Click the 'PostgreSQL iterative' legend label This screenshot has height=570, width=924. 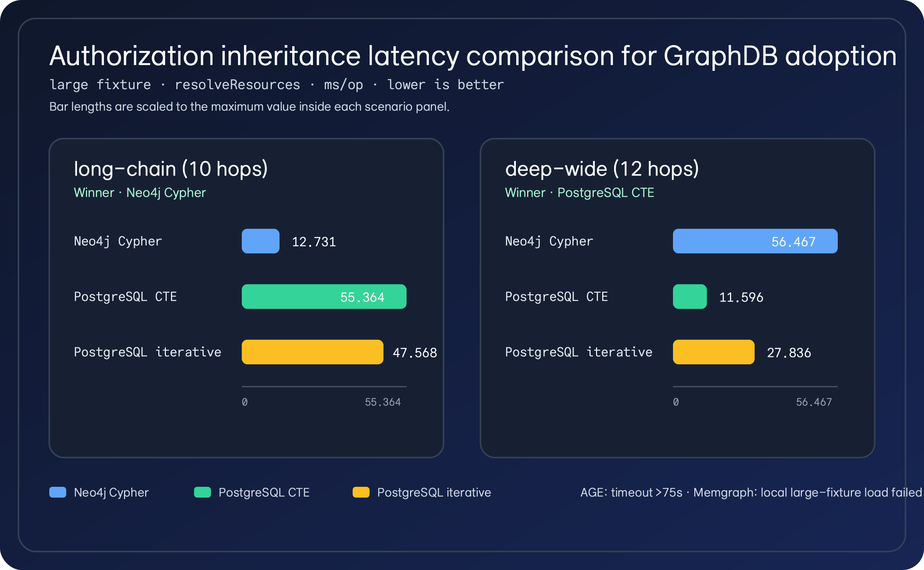click(x=434, y=493)
